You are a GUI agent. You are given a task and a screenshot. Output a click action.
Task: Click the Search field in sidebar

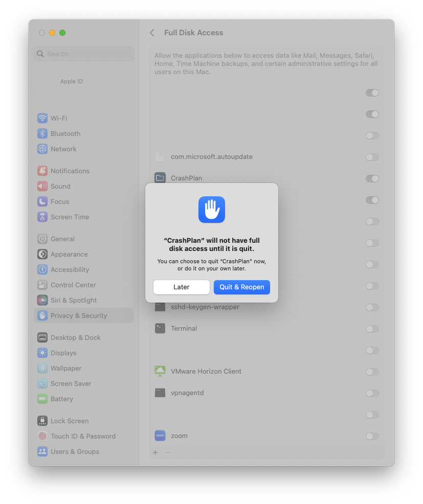[84, 54]
